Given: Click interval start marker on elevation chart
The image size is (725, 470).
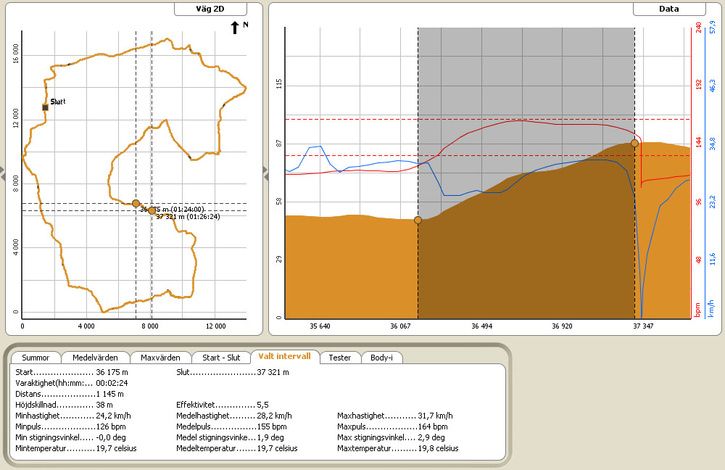Looking at the screenshot, I should tap(418, 220).
